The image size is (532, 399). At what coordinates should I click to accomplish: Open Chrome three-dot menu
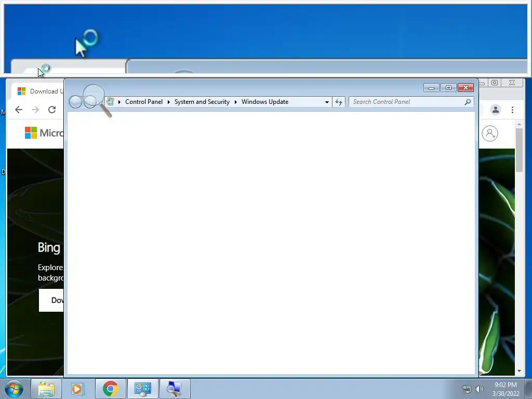coord(512,110)
